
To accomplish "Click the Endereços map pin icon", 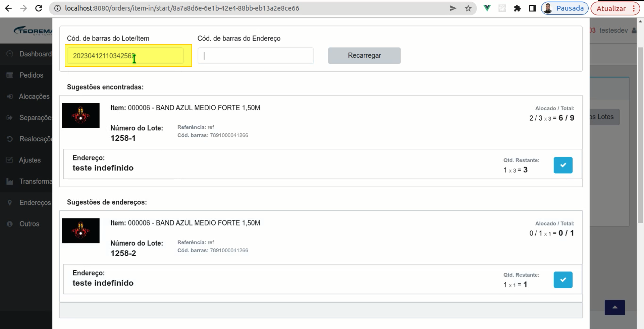I will click(x=10, y=202).
